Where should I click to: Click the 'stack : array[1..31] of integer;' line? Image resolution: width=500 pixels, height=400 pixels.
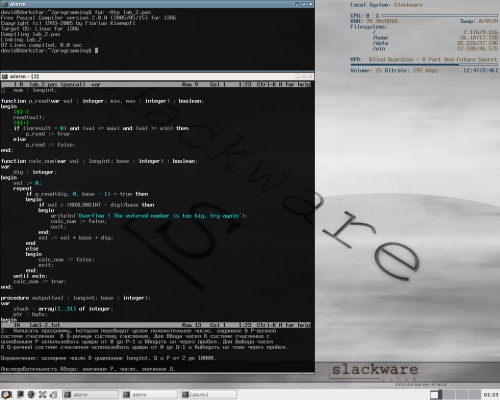pos(63,309)
